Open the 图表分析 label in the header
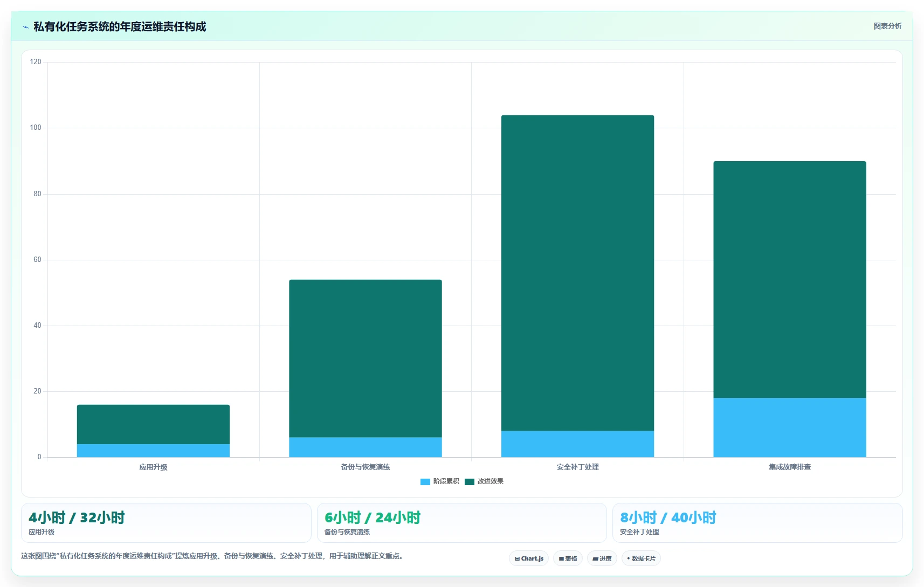Screen dimensions: 924x587 click(x=887, y=26)
